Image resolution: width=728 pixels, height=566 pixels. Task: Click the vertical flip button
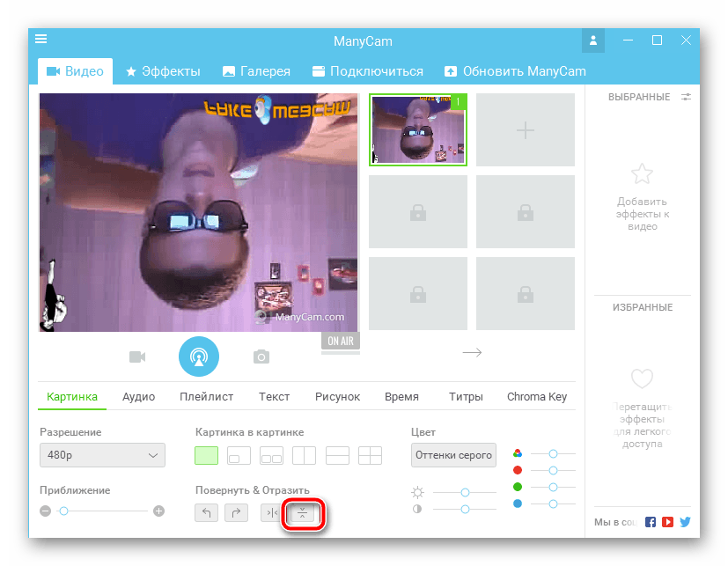tap(302, 513)
